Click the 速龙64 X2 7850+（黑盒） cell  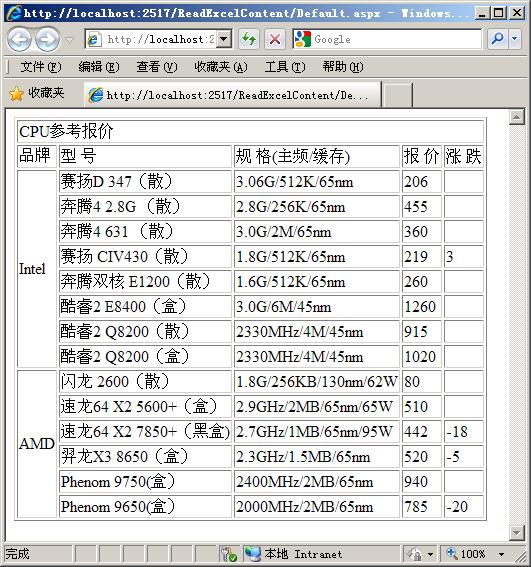145,431
